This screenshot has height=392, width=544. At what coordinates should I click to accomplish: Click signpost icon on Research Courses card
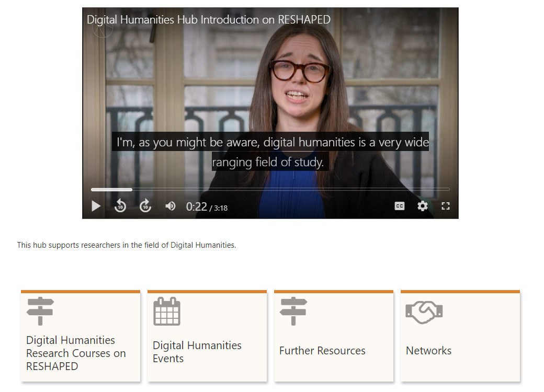coord(40,311)
